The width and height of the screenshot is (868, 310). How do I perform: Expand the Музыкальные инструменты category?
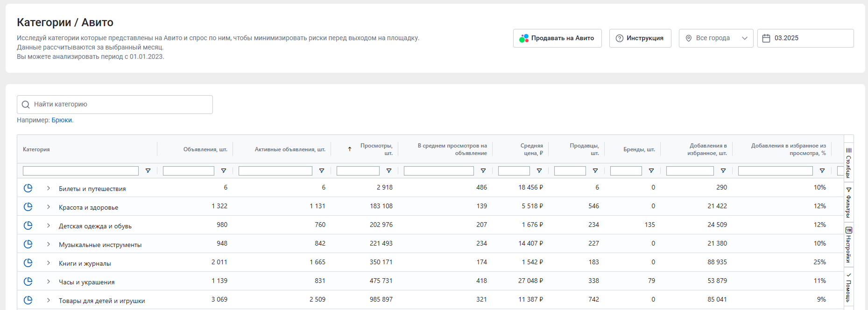tap(48, 244)
